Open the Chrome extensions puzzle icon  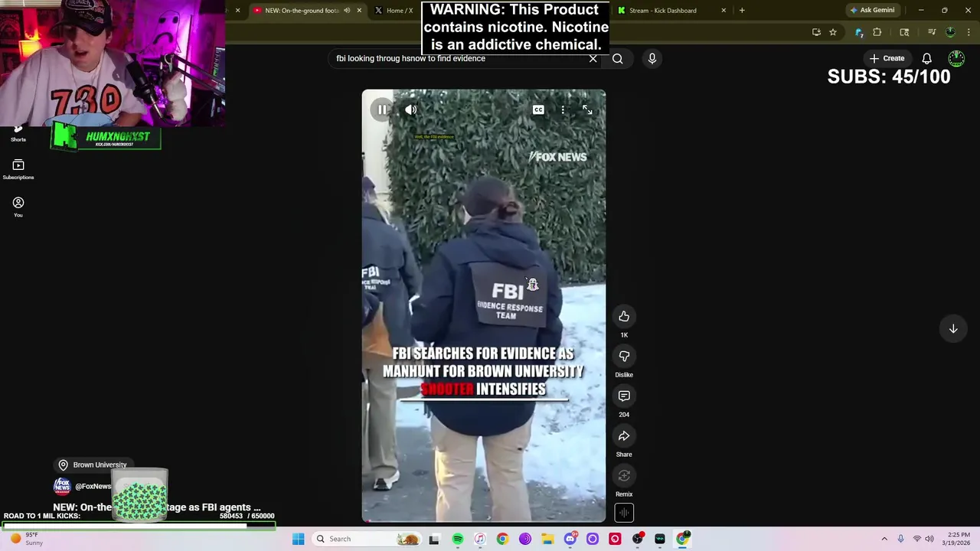[x=877, y=32]
